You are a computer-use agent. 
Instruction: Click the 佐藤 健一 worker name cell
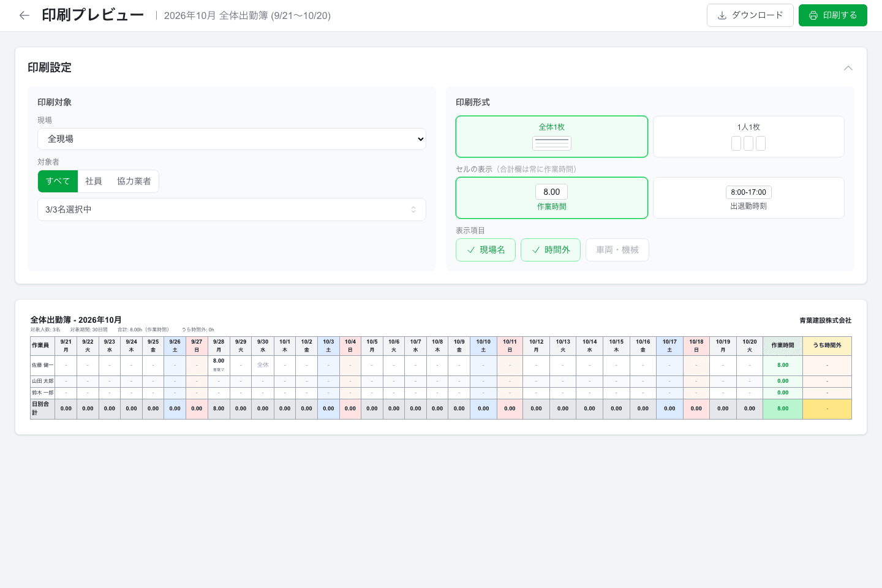(43, 365)
